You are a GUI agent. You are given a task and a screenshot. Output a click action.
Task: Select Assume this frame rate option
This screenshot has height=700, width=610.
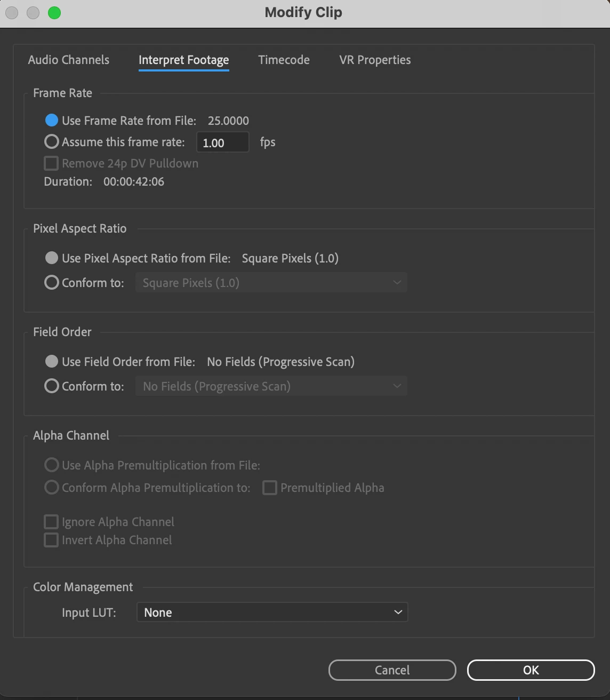(x=52, y=142)
